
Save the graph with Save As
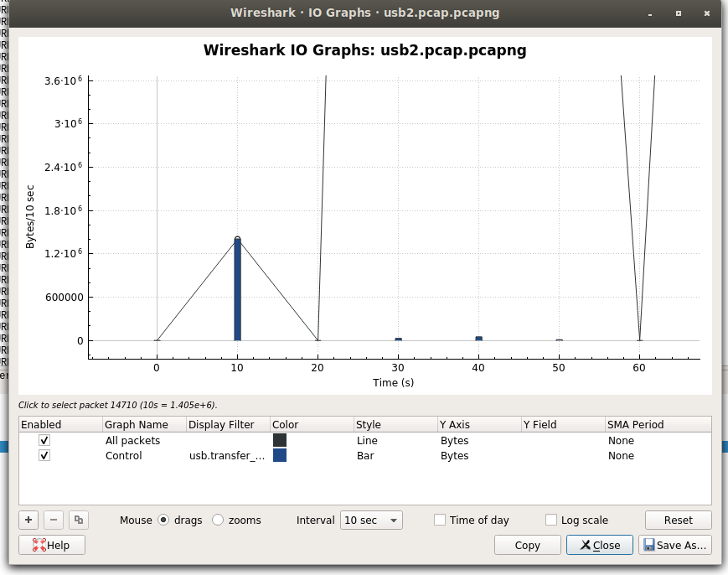coord(674,545)
